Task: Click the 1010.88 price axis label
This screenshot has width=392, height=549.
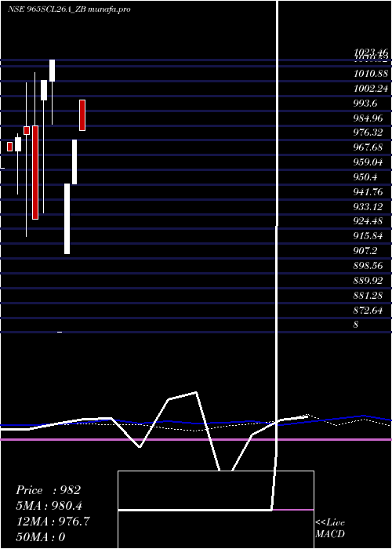Action: [x=371, y=74]
